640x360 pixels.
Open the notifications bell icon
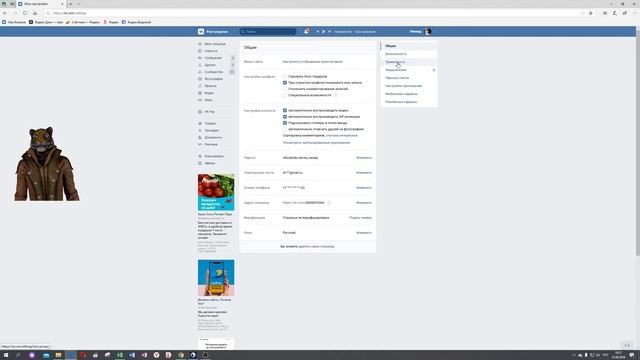[x=306, y=31]
